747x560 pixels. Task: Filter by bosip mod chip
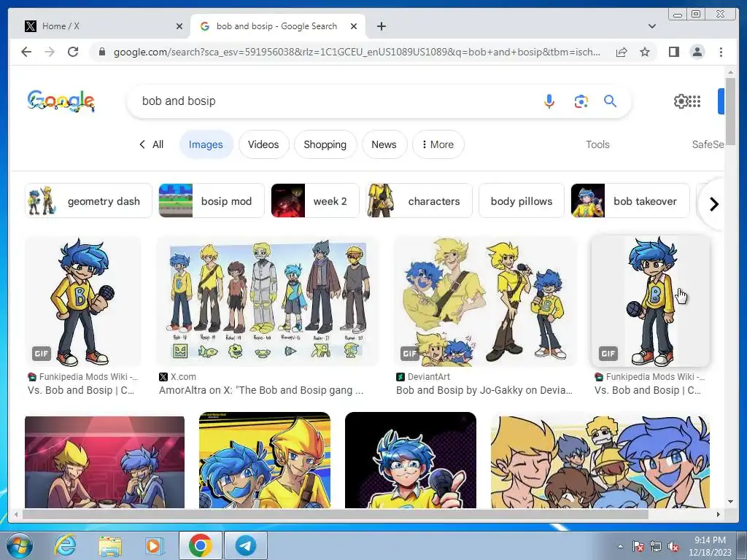pyautogui.click(x=211, y=201)
